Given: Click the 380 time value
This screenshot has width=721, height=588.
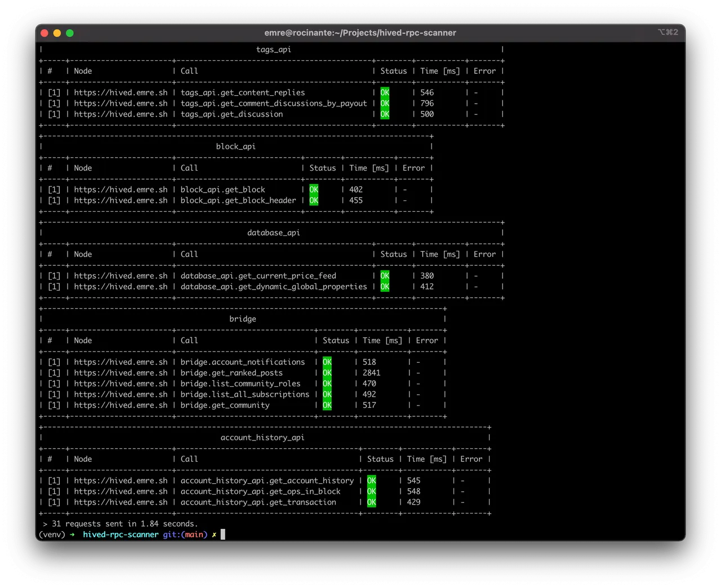Looking at the screenshot, I should (427, 275).
